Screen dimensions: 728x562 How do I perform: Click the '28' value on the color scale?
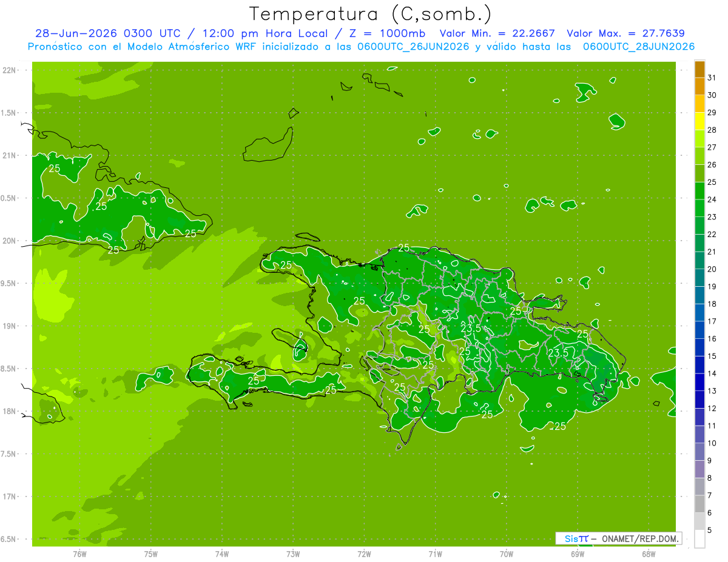pyautogui.click(x=712, y=130)
